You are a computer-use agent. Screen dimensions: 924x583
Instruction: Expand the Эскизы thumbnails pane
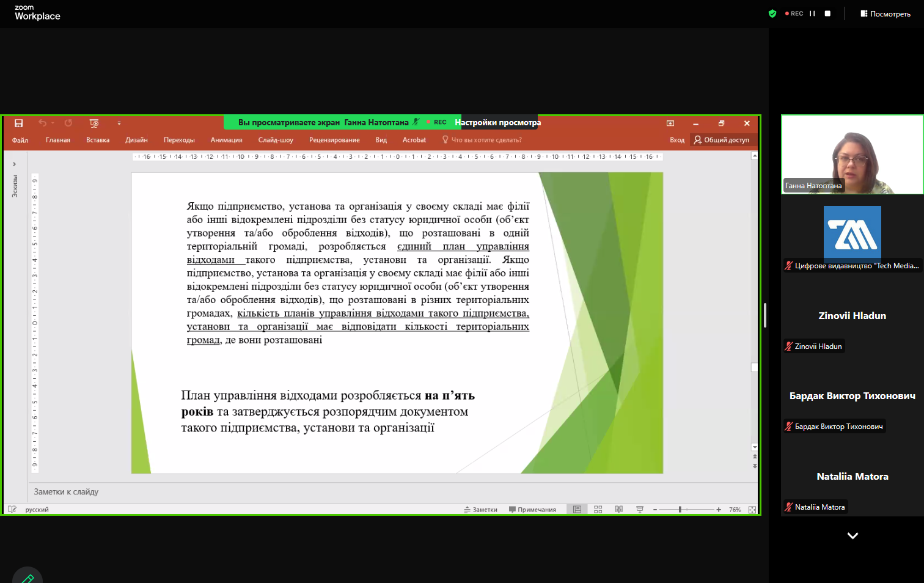click(14, 164)
